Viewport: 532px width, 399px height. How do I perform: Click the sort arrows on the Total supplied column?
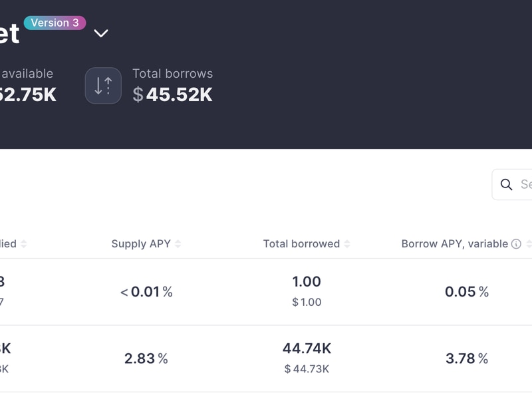coord(24,244)
